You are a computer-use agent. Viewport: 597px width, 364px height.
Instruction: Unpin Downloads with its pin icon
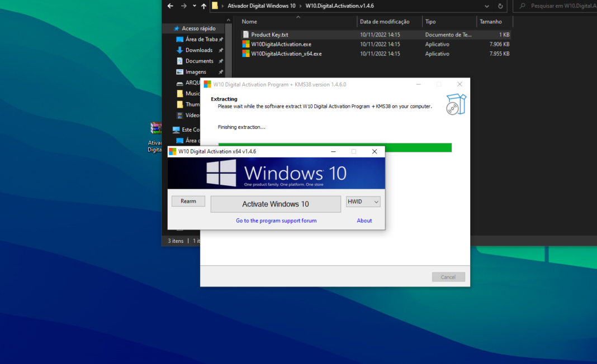(221, 50)
